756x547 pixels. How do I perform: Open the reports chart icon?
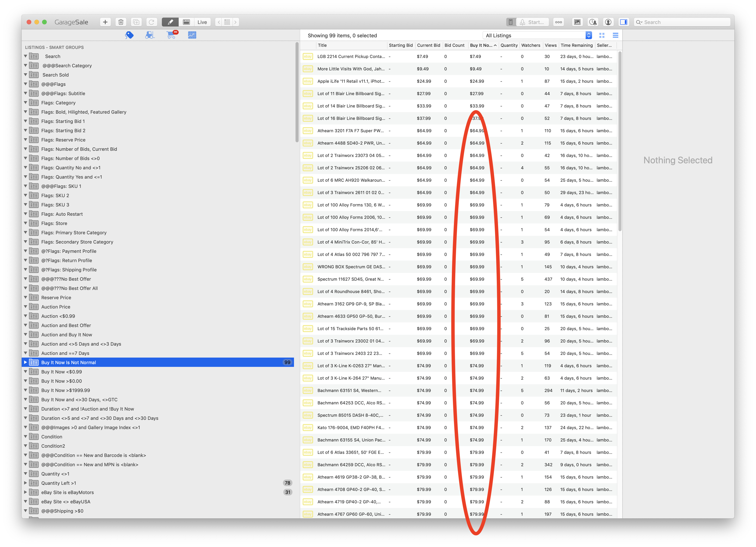coord(192,35)
